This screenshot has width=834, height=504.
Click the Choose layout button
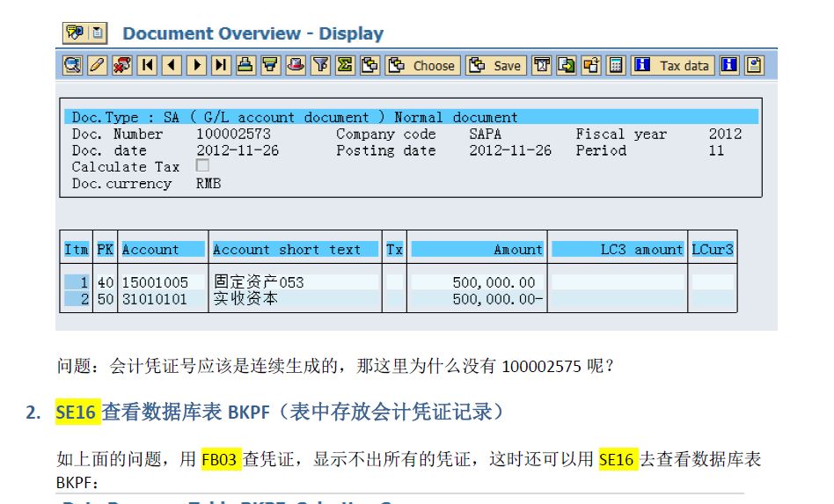tap(423, 65)
